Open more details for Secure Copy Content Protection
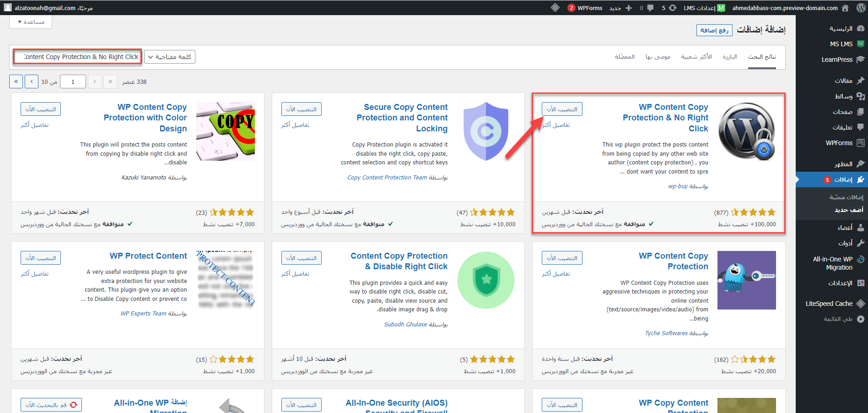The width and height of the screenshot is (868, 413). (295, 125)
